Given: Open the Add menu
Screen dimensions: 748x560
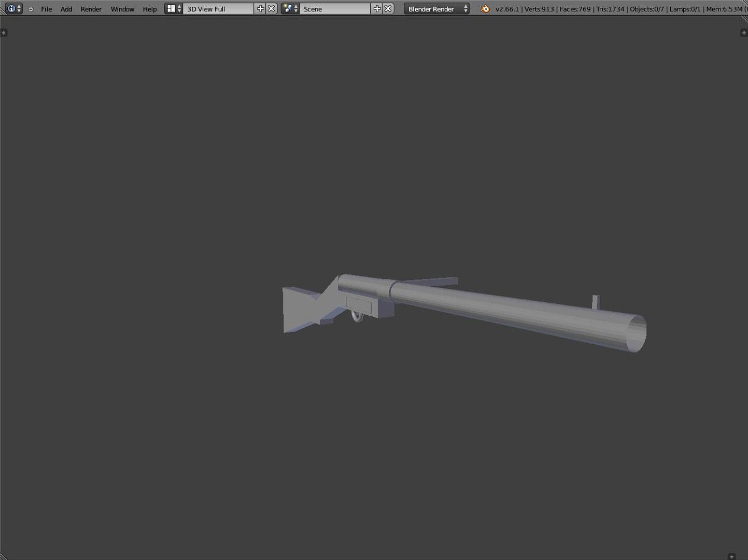Looking at the screenshot, I should point(66,9).
